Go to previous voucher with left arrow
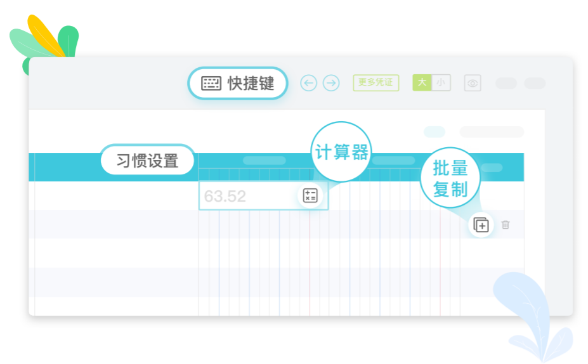The width and height of the screenshot is (588, 364). [309, 83]
